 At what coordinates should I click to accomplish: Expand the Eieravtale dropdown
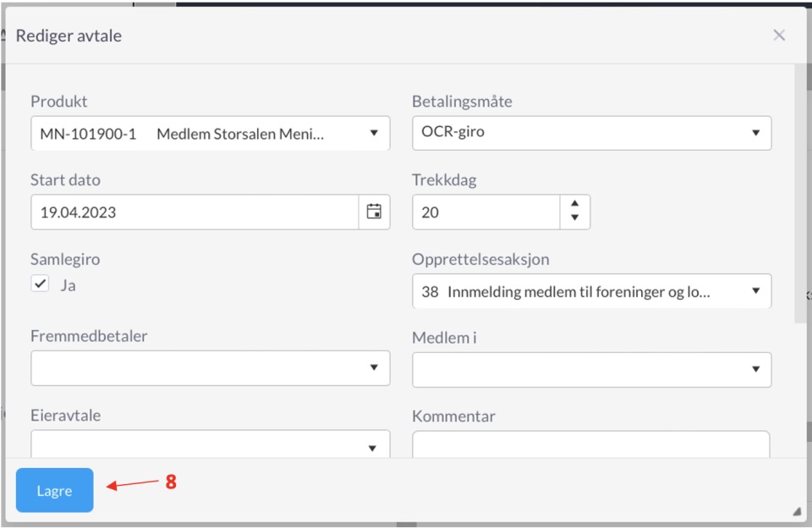click(x=211, y=444)
